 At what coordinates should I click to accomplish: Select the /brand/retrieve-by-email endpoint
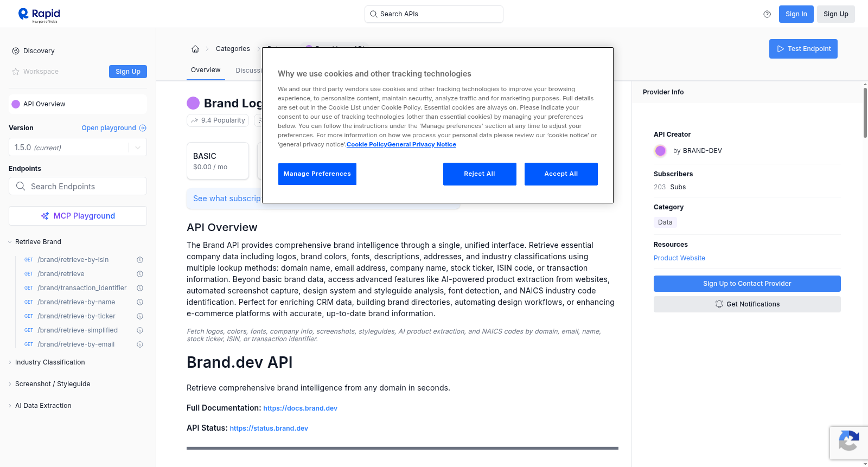click(x=76, y=344)
